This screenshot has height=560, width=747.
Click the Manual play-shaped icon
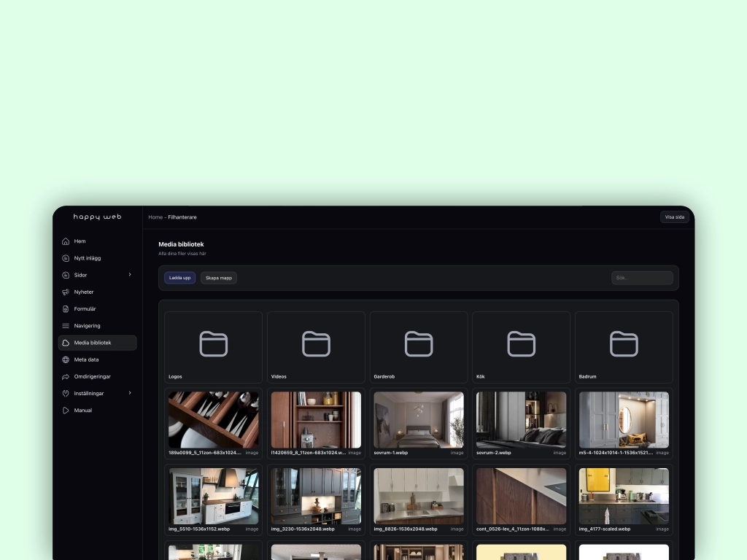tap(66, 411)
